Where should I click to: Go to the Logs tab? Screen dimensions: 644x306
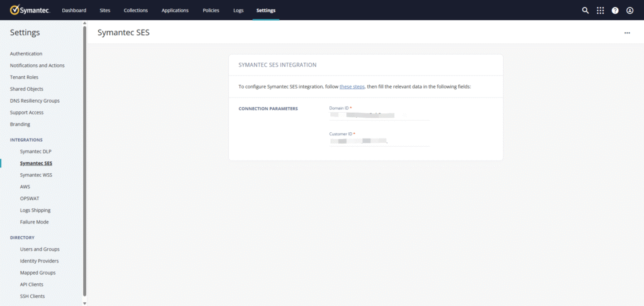pos(238,11)
